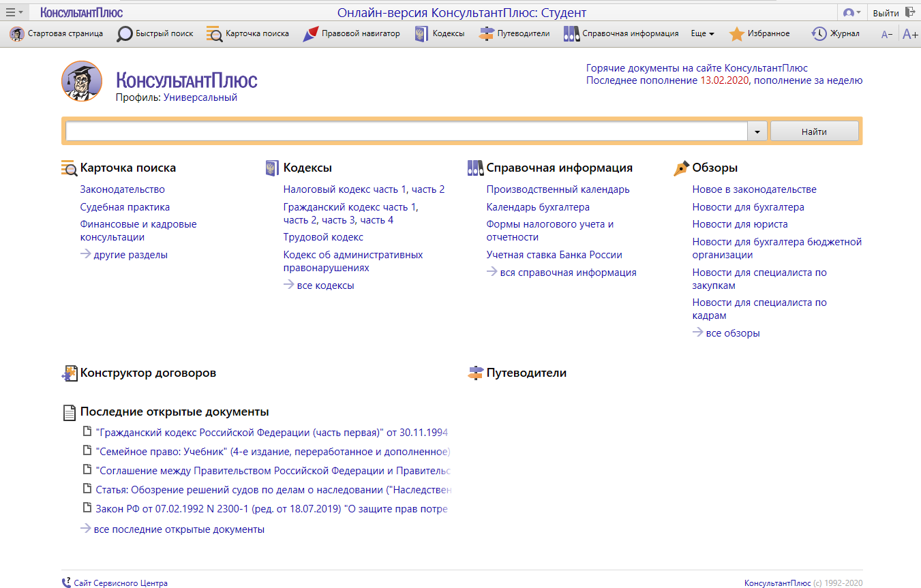Open пополнение за неделю link

[809, 80]
